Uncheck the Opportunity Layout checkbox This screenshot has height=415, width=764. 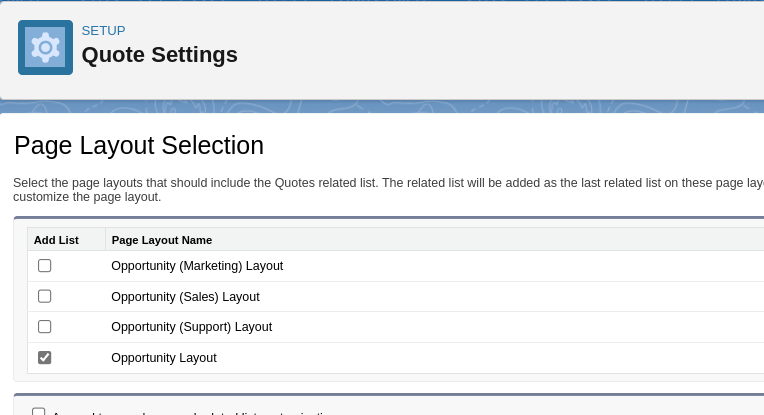pos(45,357)
